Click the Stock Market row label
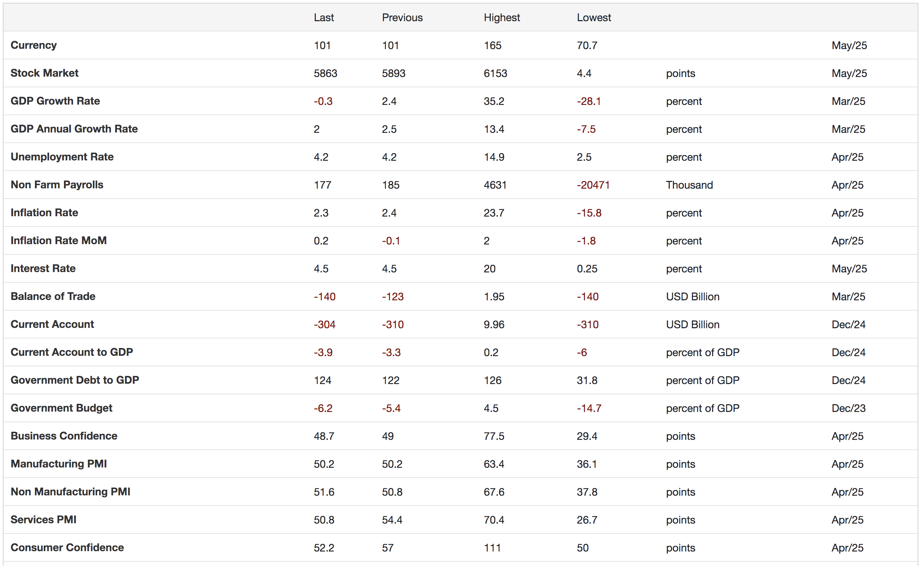 [x=44, y=73]
